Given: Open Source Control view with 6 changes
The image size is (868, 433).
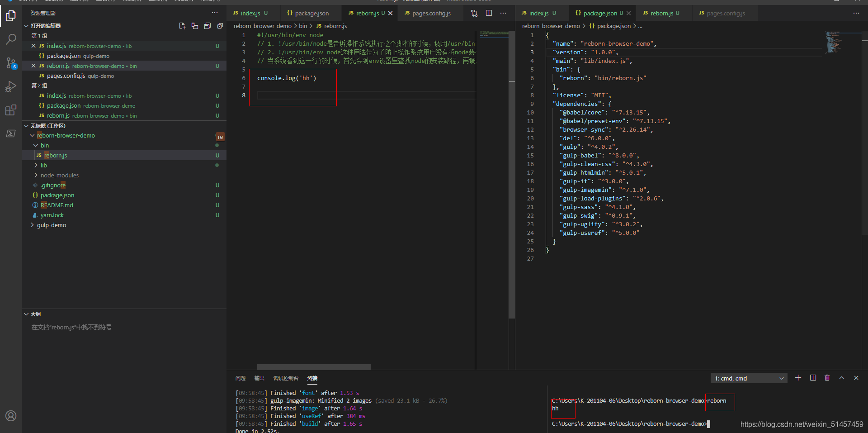Looking at the screenshot, I should point(11,63).
